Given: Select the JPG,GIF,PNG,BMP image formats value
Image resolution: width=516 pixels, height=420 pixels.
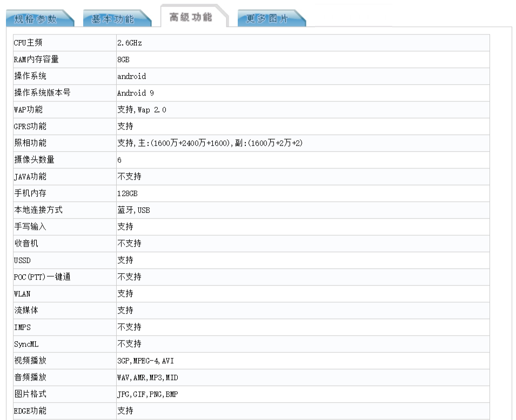Looking at the screenshot, I should click(148, 394).
